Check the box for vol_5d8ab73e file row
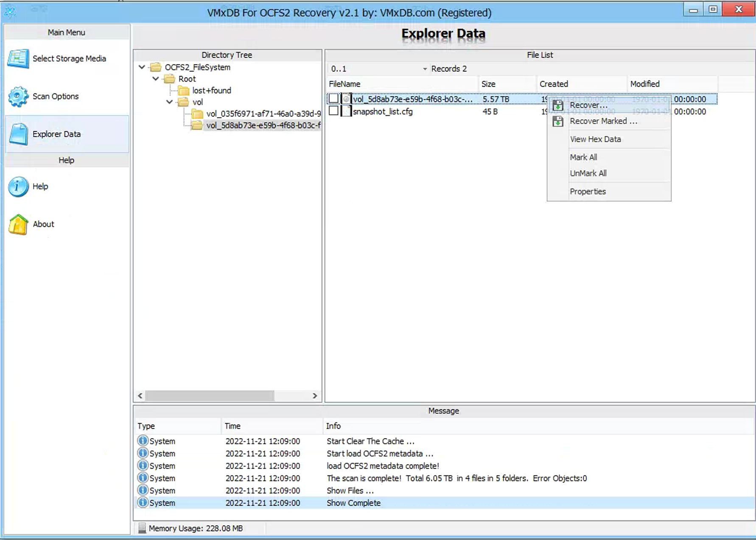 point(334,98)
